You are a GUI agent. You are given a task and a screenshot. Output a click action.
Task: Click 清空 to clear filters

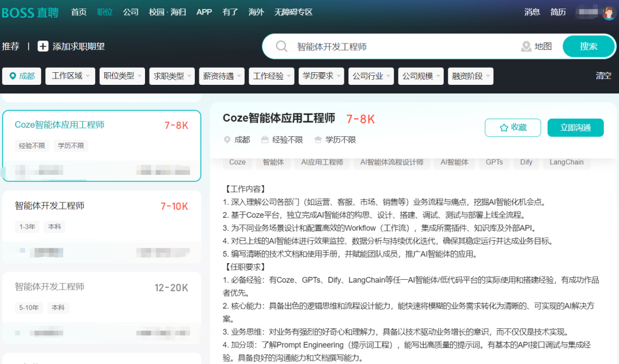(x=603, y=76)
